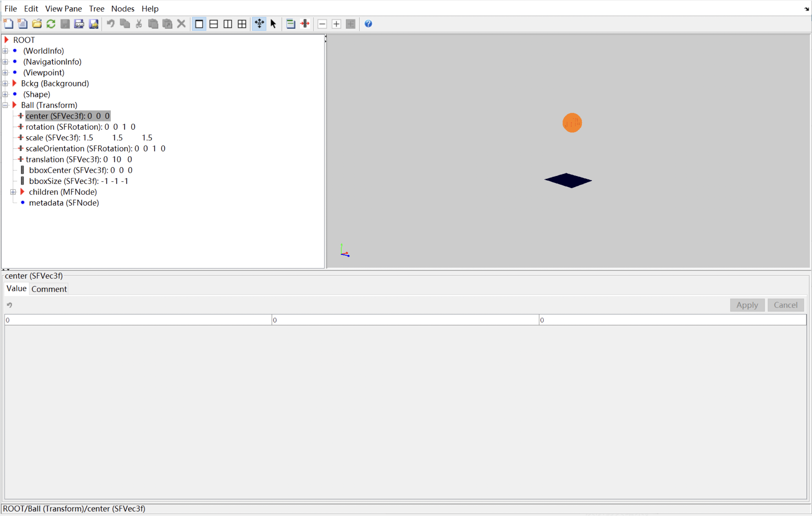812x516 pixels.
Task: Collapse the Ball (Transform) node
Action: tap(5, 105)
